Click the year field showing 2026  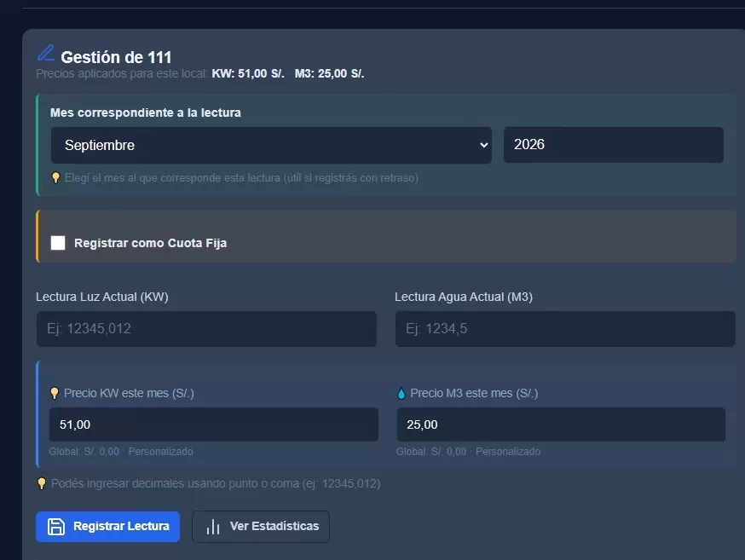[x=614, y=145]
